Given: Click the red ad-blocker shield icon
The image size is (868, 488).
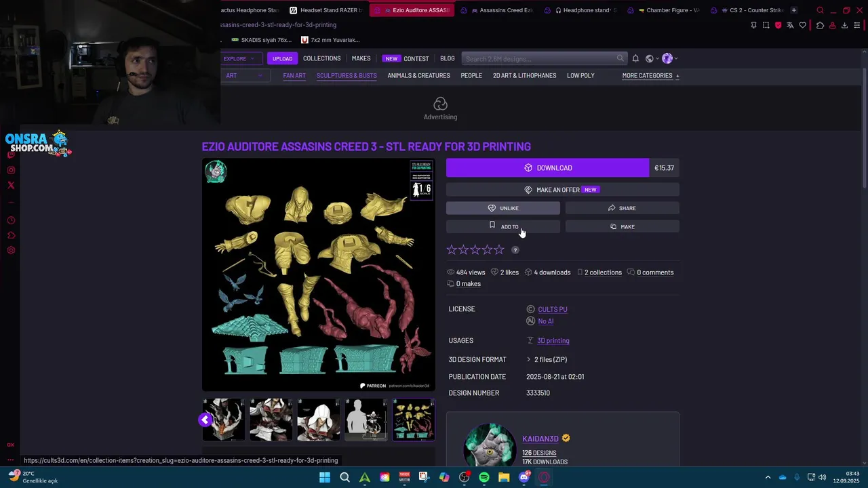Looking at the screenshot, I should click(778, 25).
